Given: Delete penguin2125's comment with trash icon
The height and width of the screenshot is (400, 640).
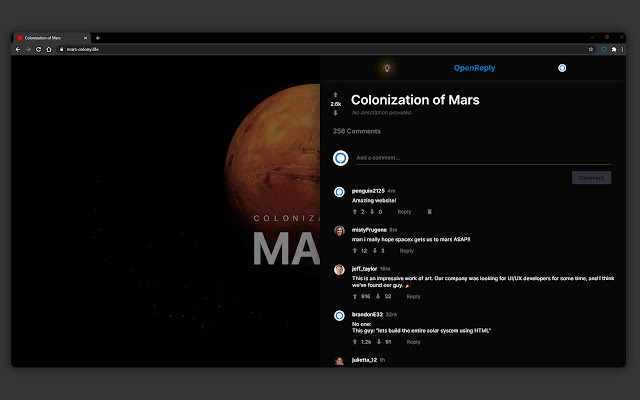Looking at the screenshot, I should click(430, 212).
